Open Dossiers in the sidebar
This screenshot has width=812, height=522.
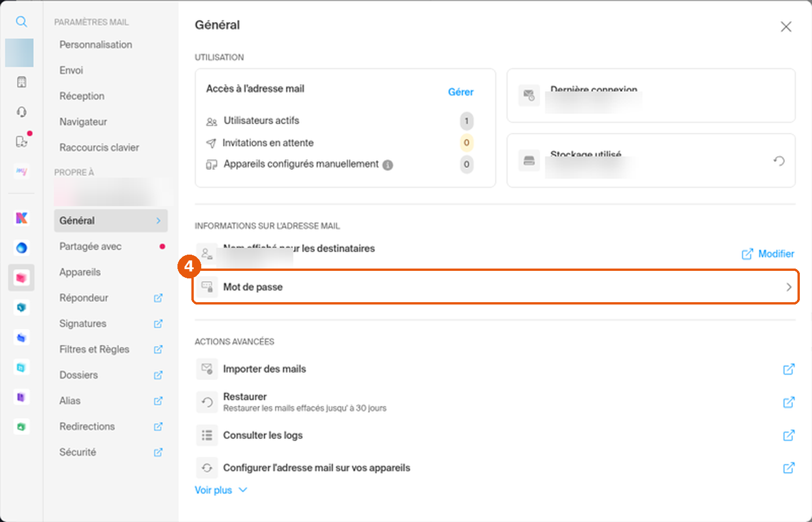78,375
